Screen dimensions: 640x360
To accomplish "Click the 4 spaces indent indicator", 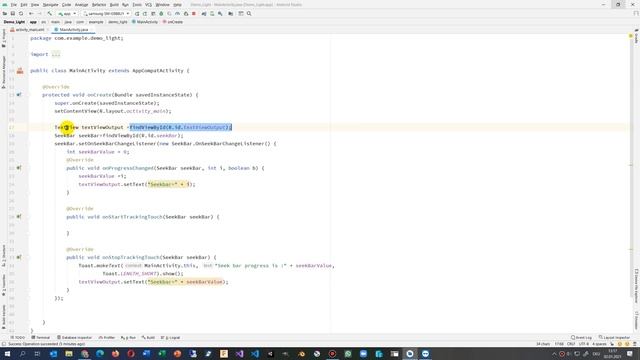I will (x=599, y=344).
